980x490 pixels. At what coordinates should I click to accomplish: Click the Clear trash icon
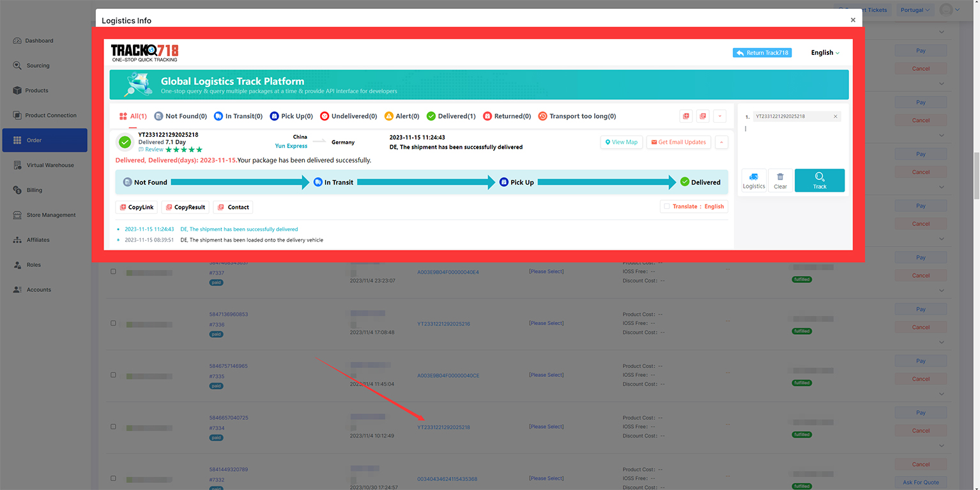pyautogui.click(x=780, y=180)
